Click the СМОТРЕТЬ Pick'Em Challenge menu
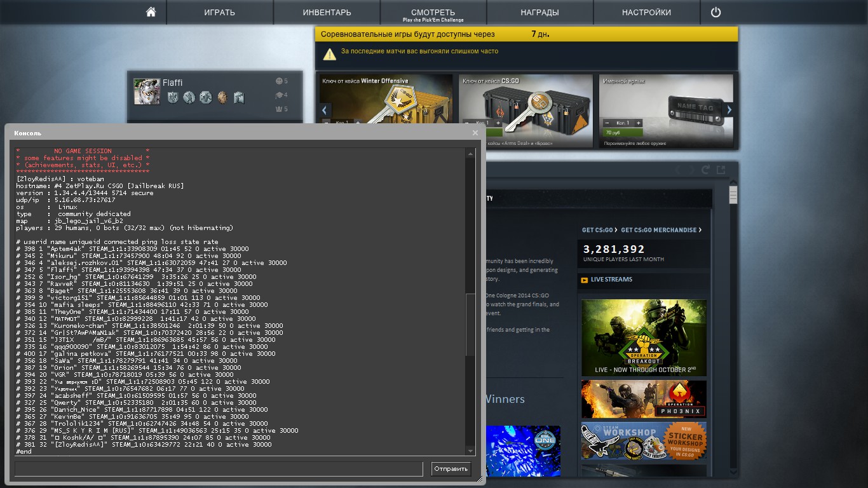The width and height of the screenshot is (868, 488). 433,14
